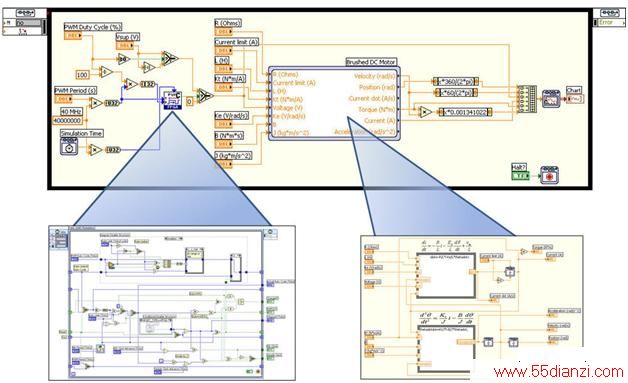Image resolution: width=628 pixels, height=383 pixels.
Task: Select the FPGA PWM subVI icon
Action: click(173, 101)
